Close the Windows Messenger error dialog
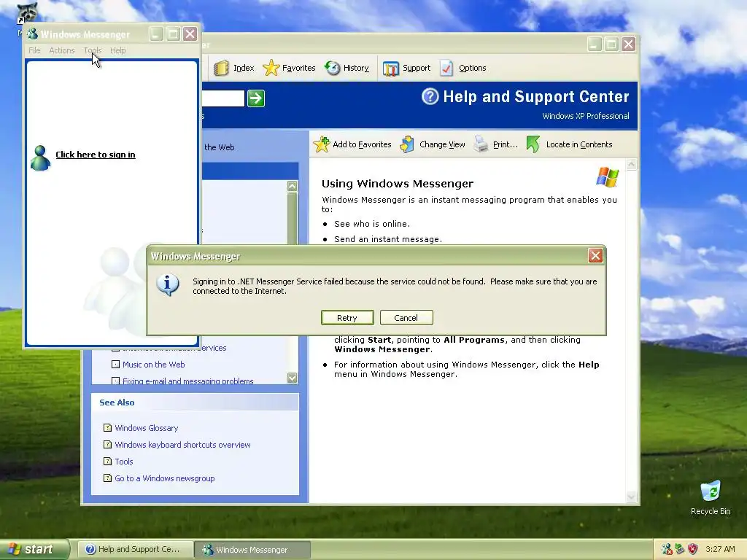Image resolution: width=747 pixels, height=560 pixels. (595, 256)
